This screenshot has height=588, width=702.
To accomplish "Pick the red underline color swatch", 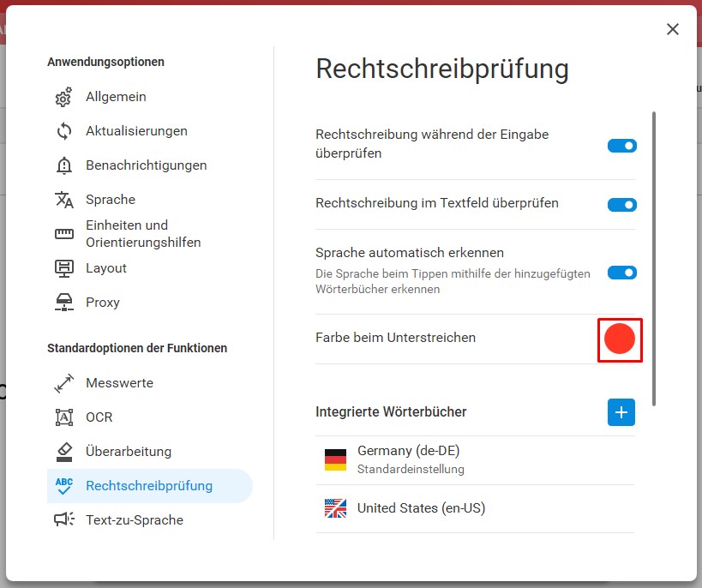I will pos(620,339).
